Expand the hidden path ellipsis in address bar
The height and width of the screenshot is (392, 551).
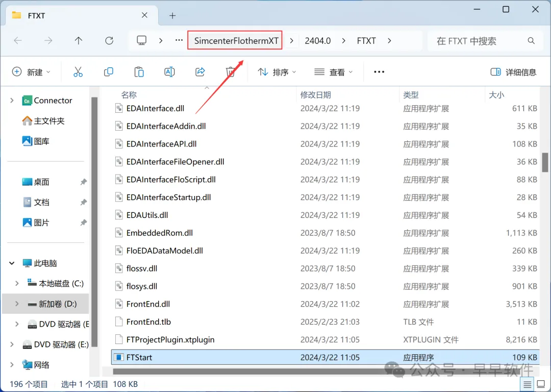[x=179, y=40]
